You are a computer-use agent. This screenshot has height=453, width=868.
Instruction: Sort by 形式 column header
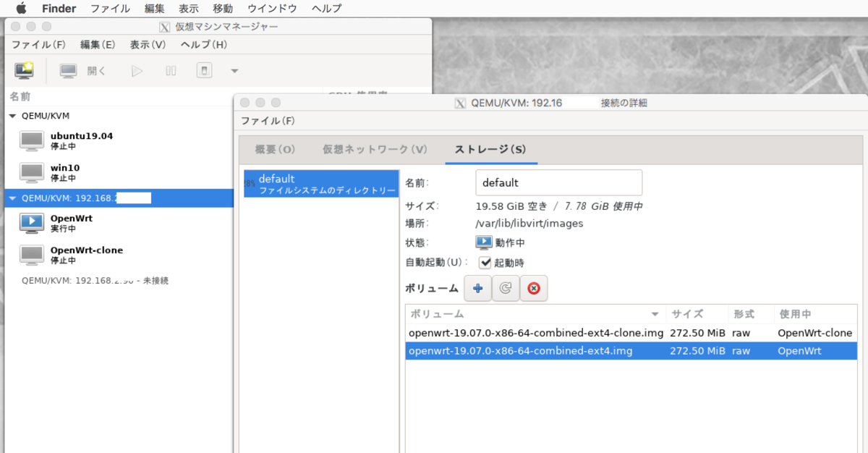click(751, 314)
